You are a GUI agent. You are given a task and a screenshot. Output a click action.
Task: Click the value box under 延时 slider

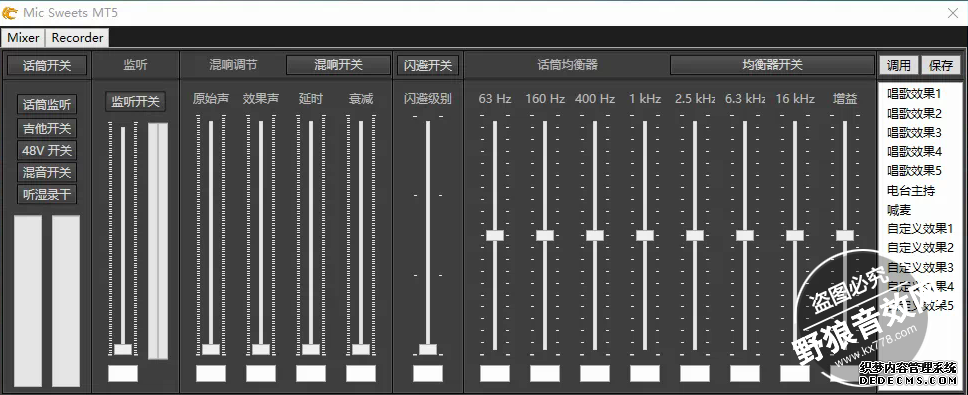(311, 373)
